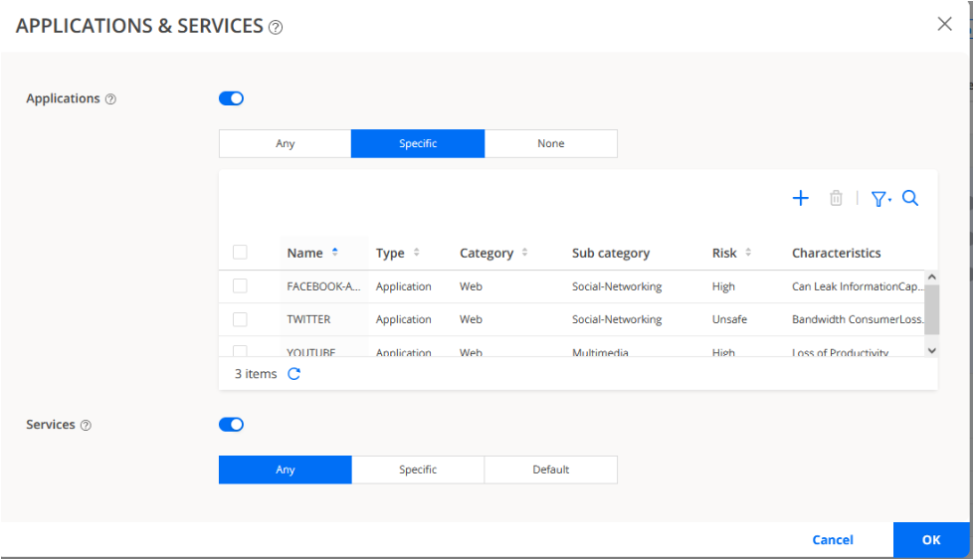
Task: Click the plus icon to add application
Action: click(800, 199)
